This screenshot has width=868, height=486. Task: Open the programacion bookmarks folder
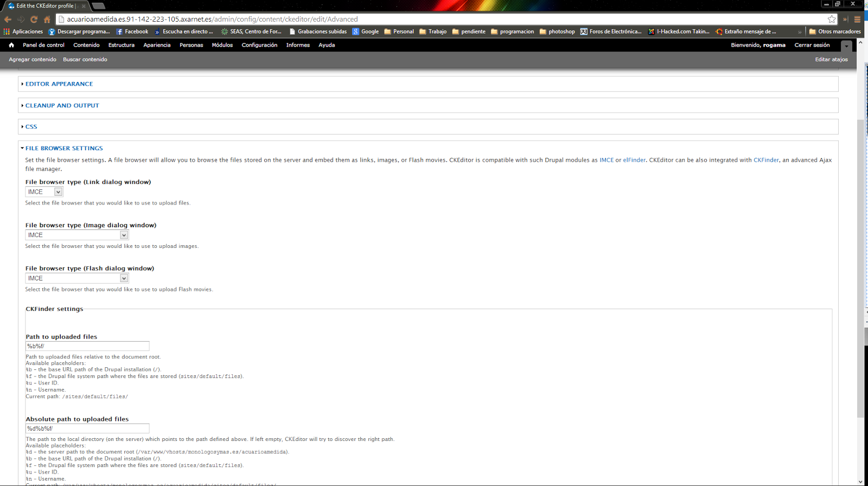(x=513, y=31)
